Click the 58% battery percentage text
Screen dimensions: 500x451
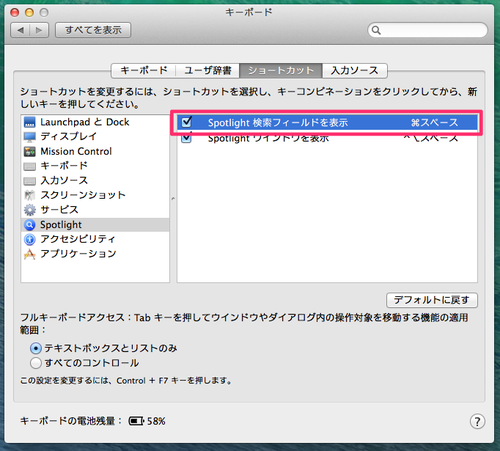point(156,421)
